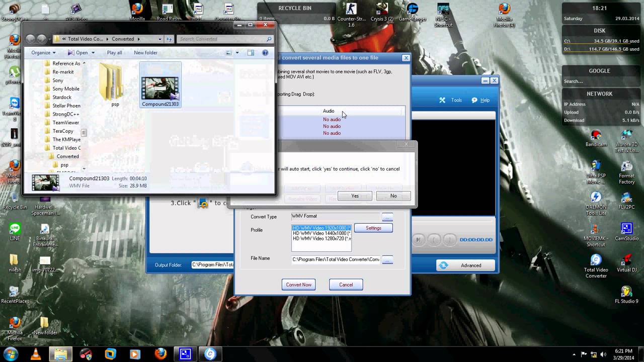Select Converted folder in tree
644x362 pixels.
pyautogui.click(x=67, y=156)
